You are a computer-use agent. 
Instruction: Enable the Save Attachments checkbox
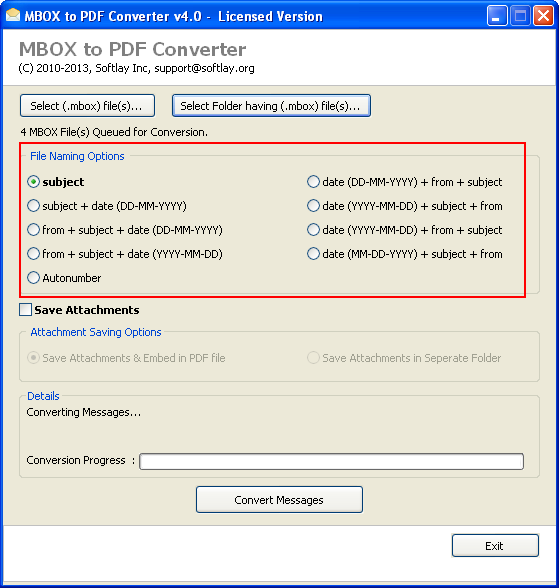25,310
